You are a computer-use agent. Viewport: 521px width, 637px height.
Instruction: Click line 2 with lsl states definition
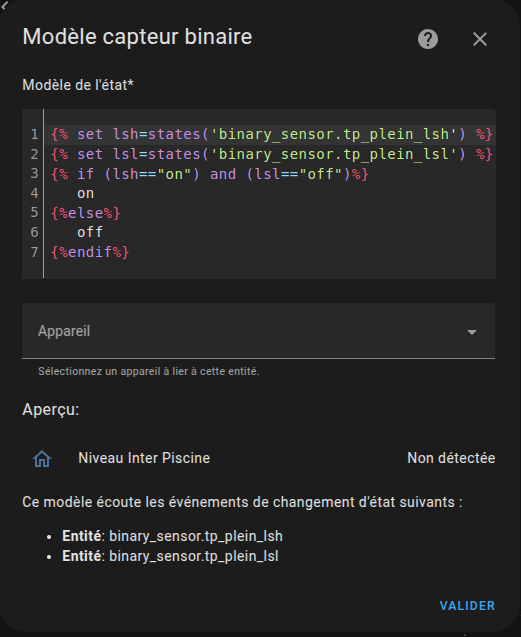pos(271,154)
